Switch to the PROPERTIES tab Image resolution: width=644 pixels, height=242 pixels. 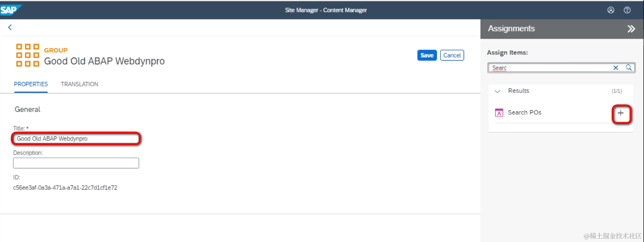pos(31,84)
